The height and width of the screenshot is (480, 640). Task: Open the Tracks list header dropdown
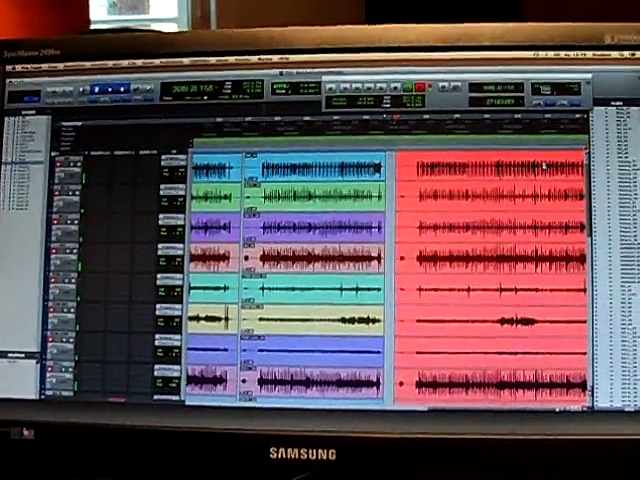pos(28,112)
